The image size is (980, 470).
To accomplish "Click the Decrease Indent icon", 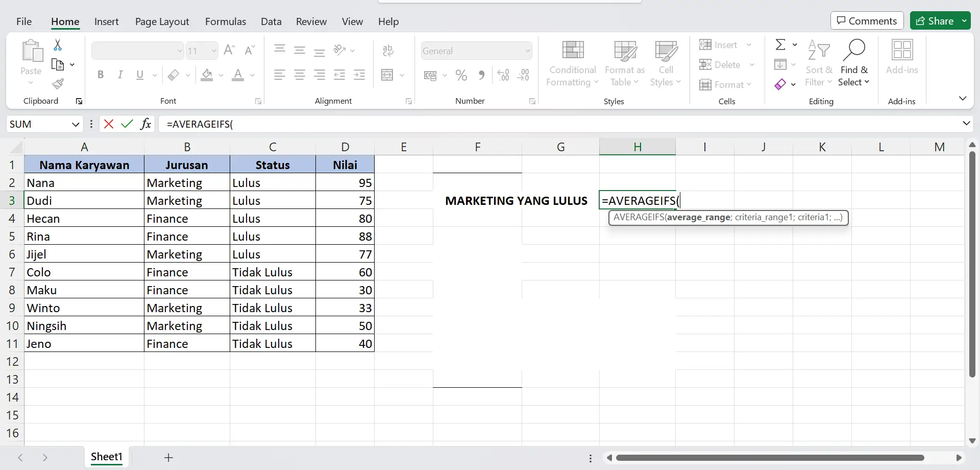I will coord(339,75).
